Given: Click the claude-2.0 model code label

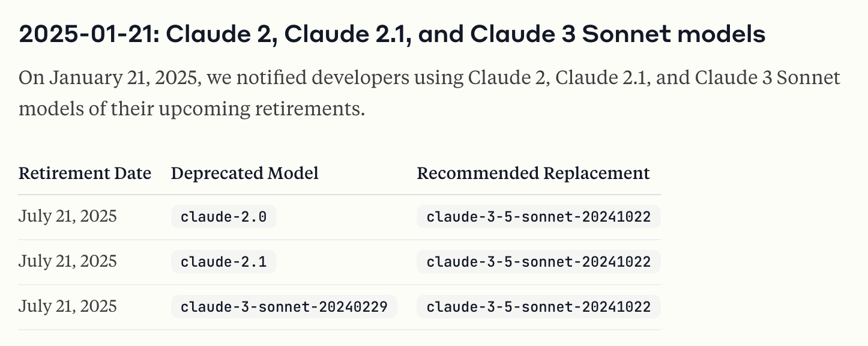Looking at the screenshot, I should pos(223,217).
